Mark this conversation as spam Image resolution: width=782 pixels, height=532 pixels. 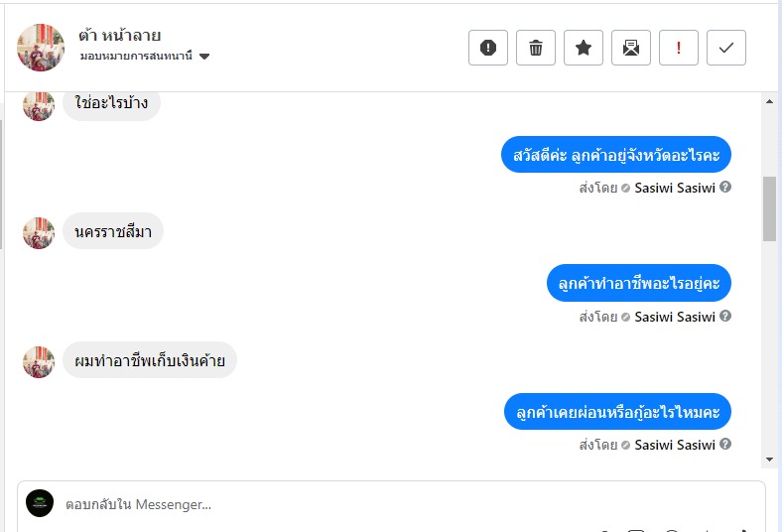[x=488, y=48]
